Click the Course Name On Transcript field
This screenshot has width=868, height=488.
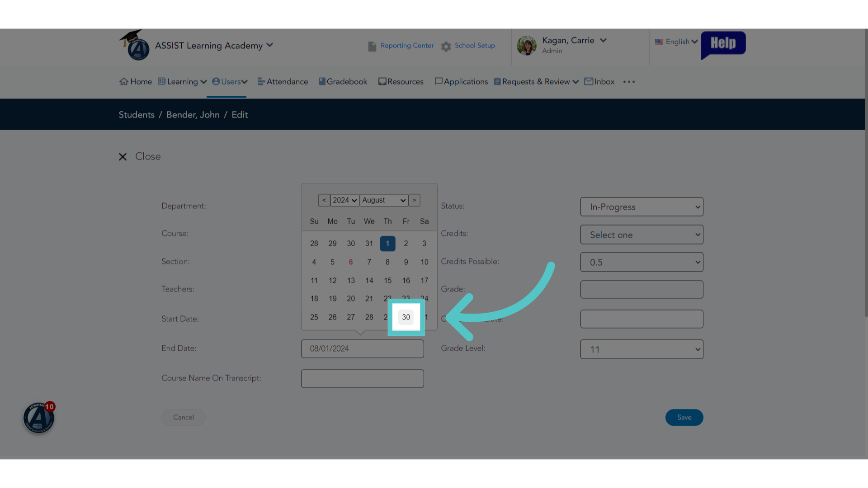[x=363, y=379]
